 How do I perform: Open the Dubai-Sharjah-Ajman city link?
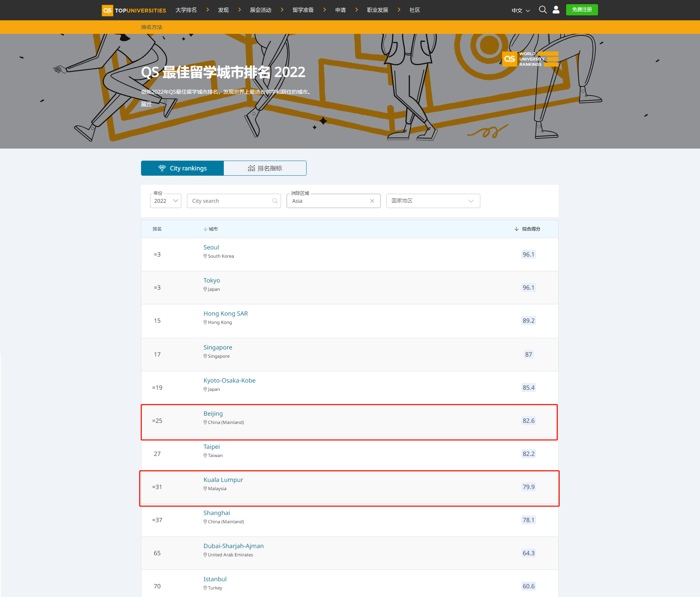(234, 546)
